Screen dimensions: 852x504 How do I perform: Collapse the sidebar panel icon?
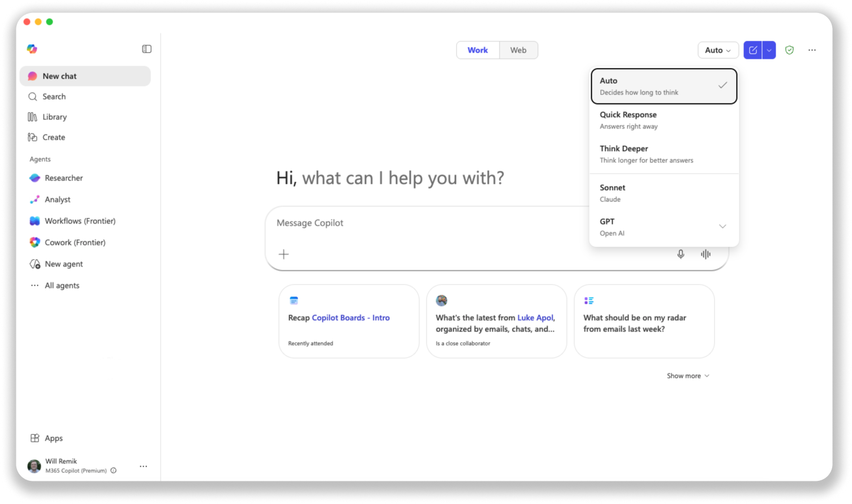pyautogui.click(x=147, y=49)
